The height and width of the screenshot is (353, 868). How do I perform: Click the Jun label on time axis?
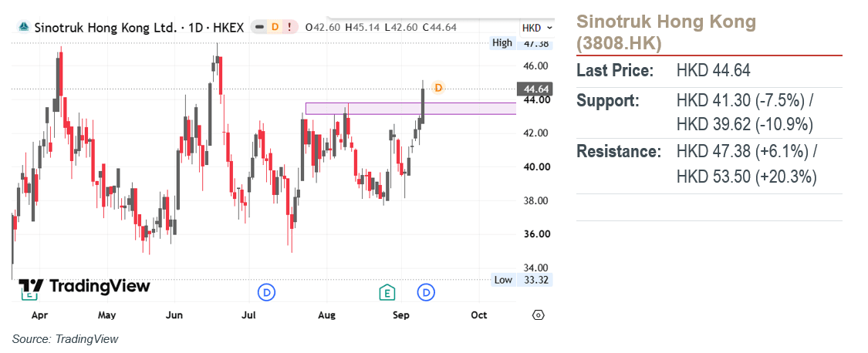tap(174, 314)
